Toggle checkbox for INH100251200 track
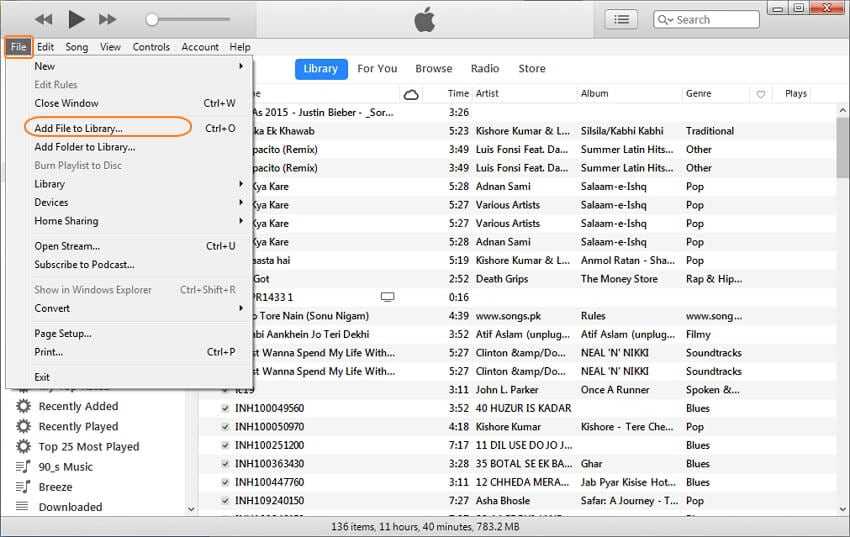The height and width of the screenshot is (537, 850). [226, 445]
